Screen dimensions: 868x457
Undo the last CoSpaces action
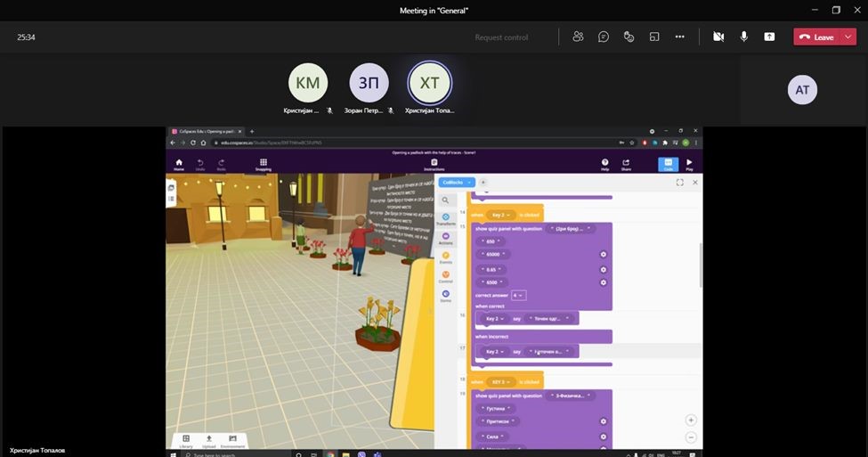pos(200,165)
